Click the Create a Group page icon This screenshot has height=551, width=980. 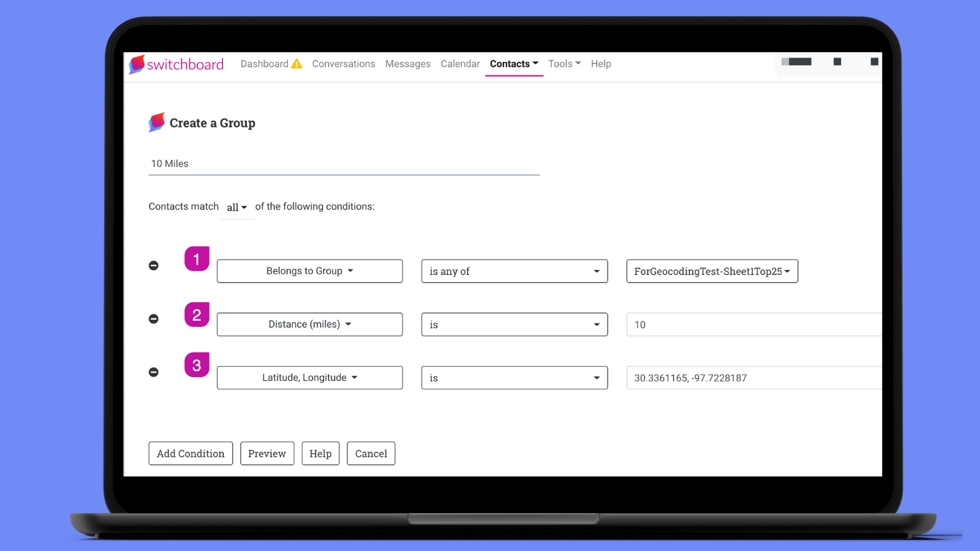pyautogui.click(x=157, y=122)
